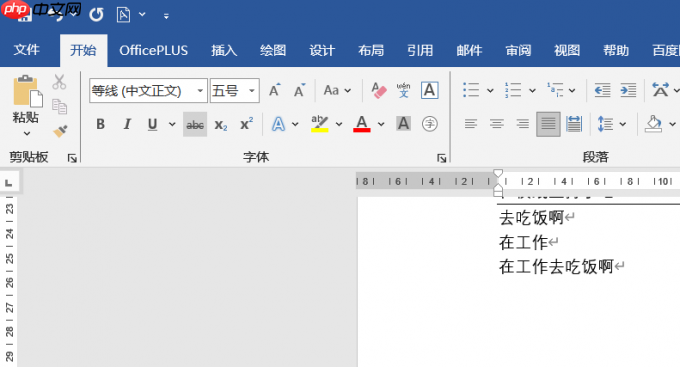Toggle strikethrough abc button
The image size is (680, 367).
pos(195,125)
